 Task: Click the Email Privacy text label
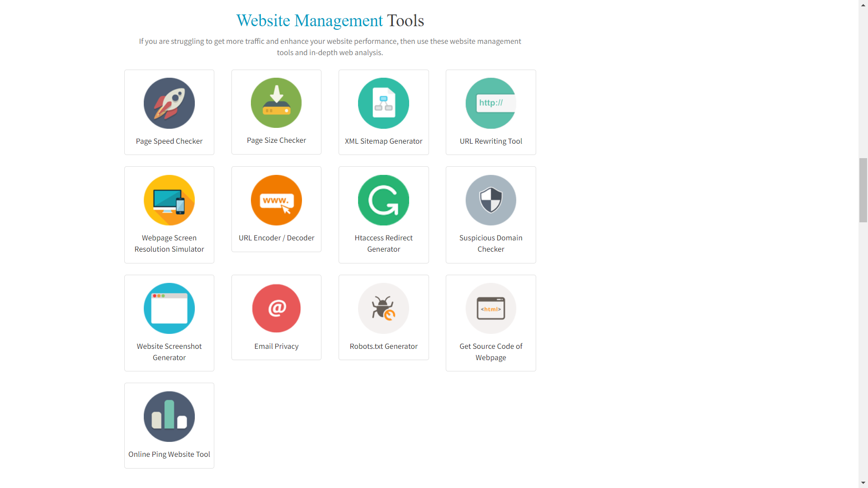point(276,346)
